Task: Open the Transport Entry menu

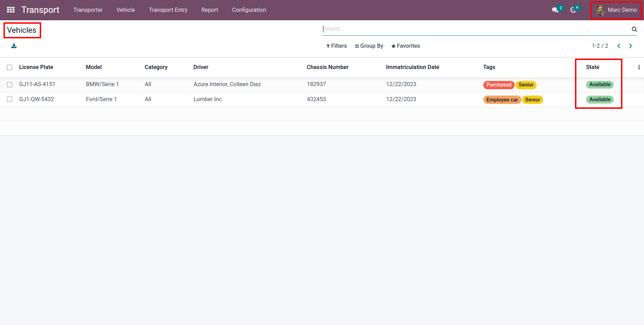Action: tap(168, 10)
